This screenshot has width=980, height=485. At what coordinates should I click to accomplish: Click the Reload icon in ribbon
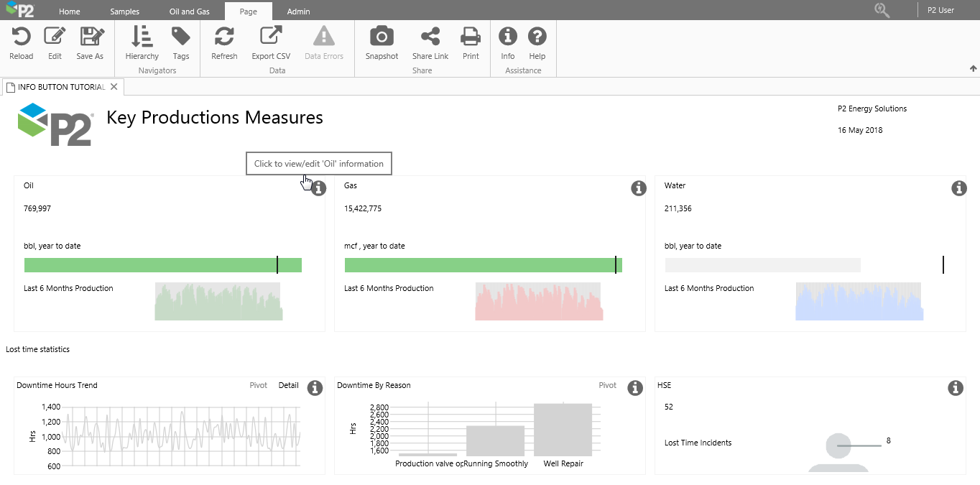click(21, 37)
